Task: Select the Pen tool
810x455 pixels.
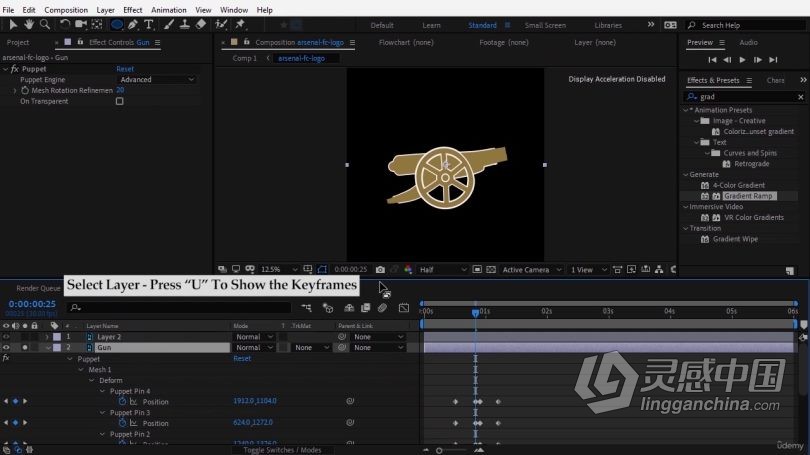Action: click(x=133, y=24)
